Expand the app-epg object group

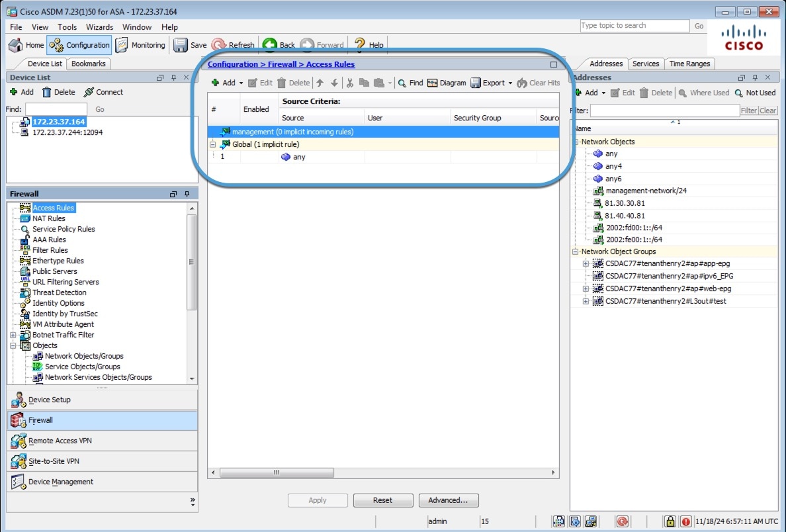[586, 264]
